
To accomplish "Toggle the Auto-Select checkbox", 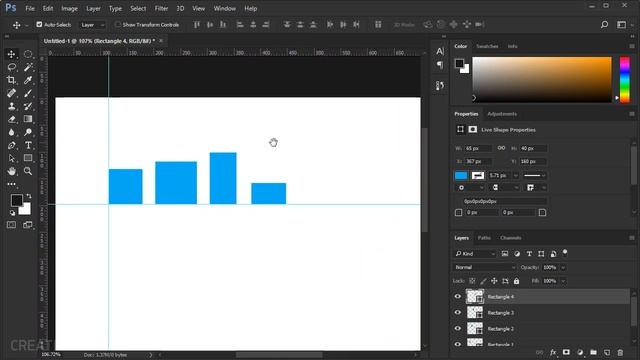I will (x=39, y=24).
